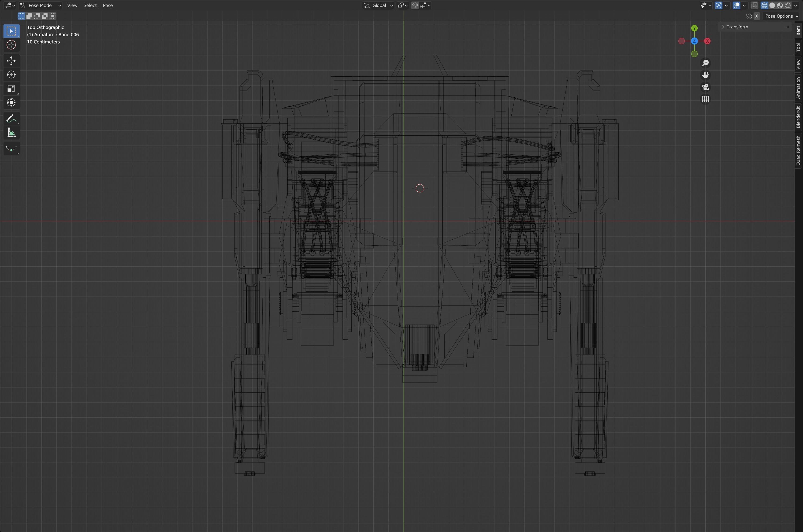Click the 3D cursor in viewport

click(x=420, y=188)
